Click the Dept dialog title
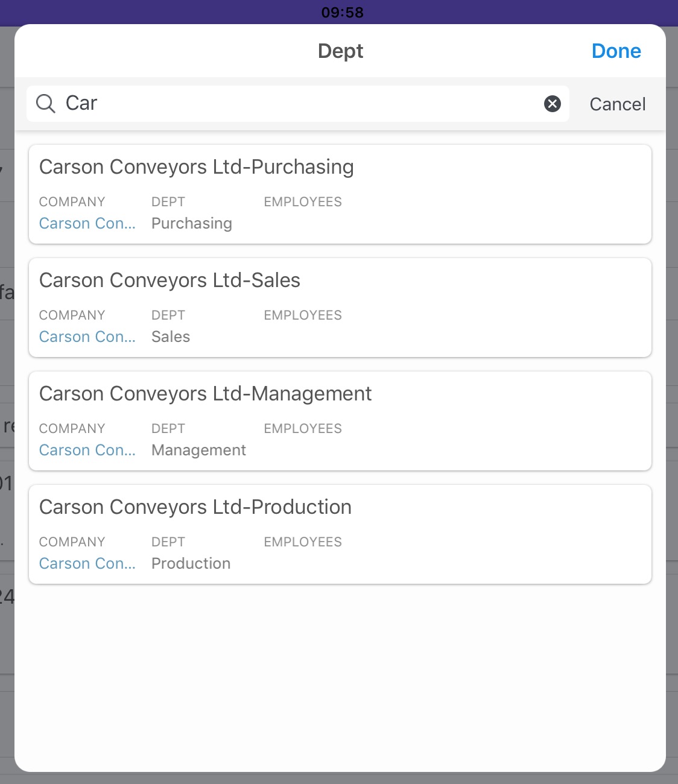 coord(340,51)
